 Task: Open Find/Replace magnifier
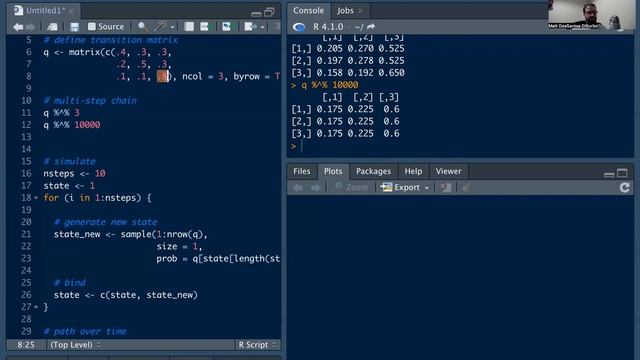click(x=142, y=27)
